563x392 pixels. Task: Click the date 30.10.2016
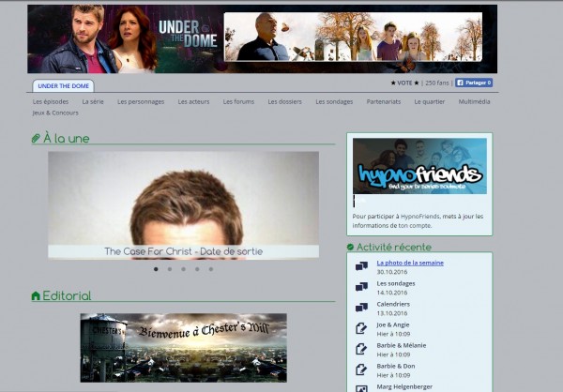point(392,272)
